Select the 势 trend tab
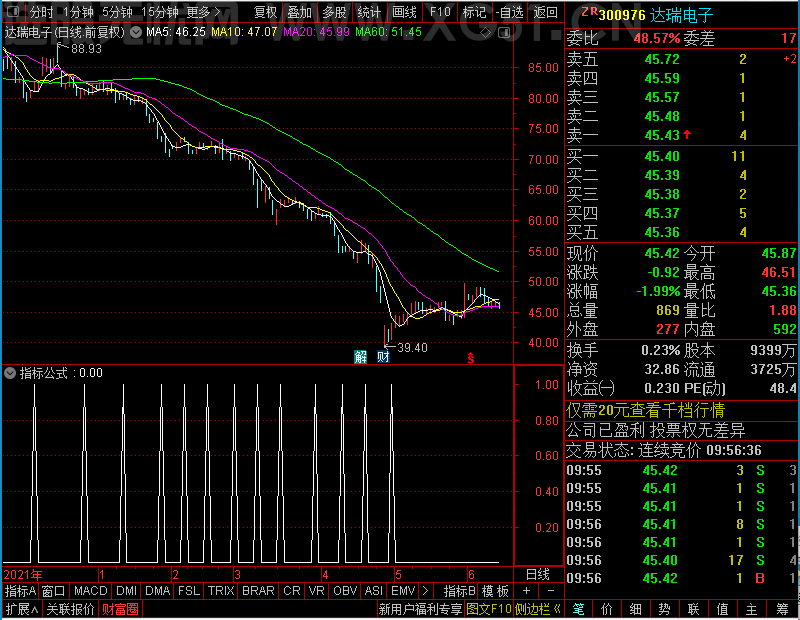The height and width of the screenshot is (620, 800). pyautogui.click(x=664, y=609)
